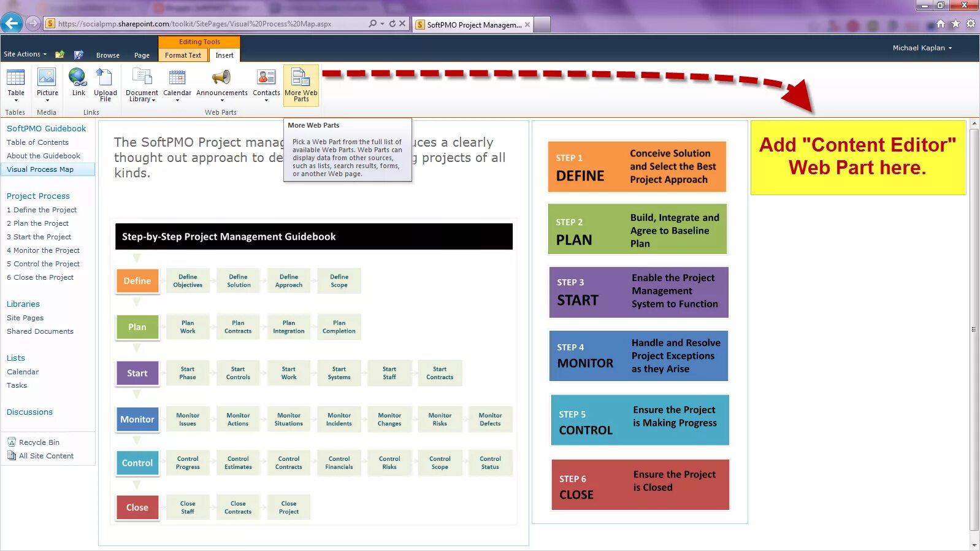This screenshot has height=551, width=980.
Task: Click the Monitor Incidents step box
Action: click(x=339, y=419)
